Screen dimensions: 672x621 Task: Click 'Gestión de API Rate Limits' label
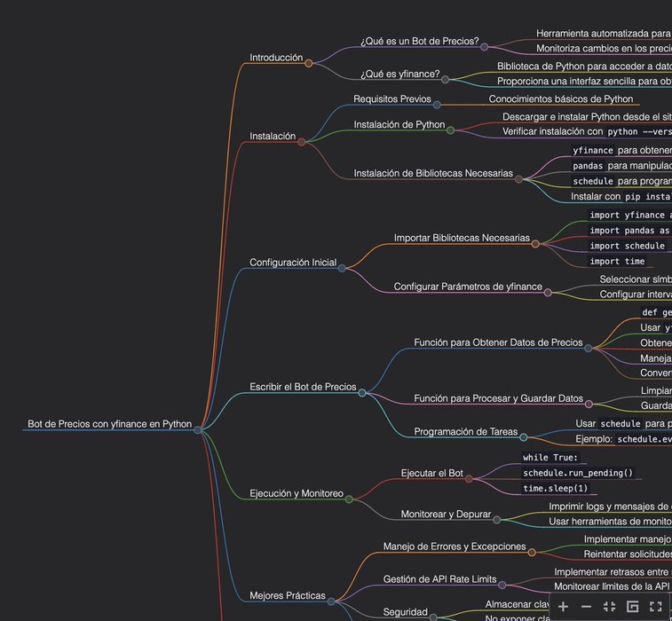click(440, 579)
